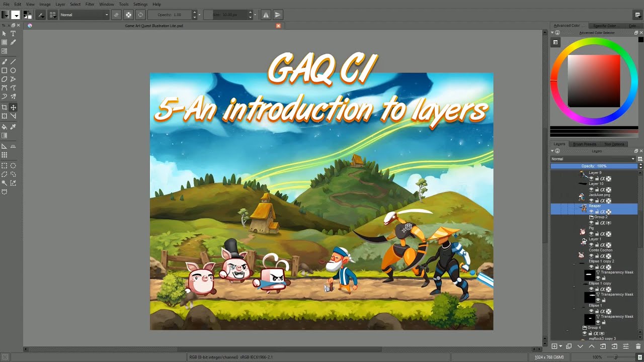Select the Polygon tool
Image resolution: width=644 pixels, height=362 pixels.
[5, 79]
